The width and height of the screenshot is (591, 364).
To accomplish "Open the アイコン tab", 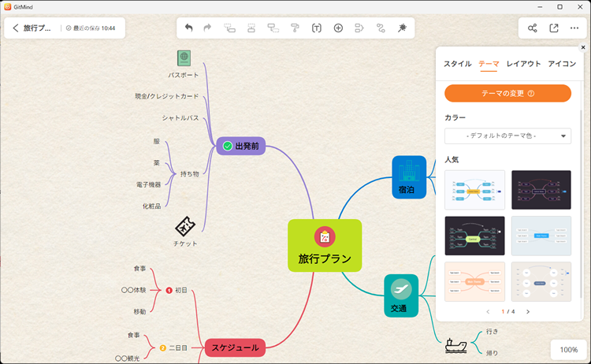I will tap(562, 64).
